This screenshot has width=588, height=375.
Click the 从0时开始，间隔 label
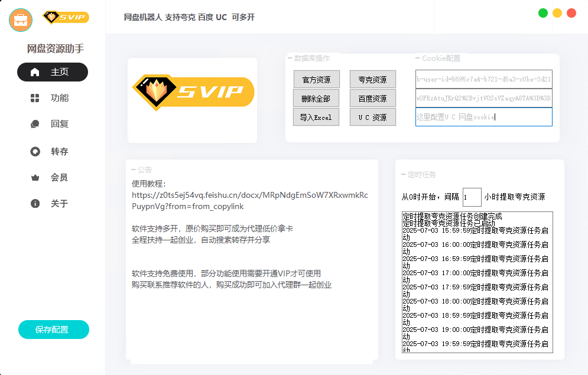[430, 197]
